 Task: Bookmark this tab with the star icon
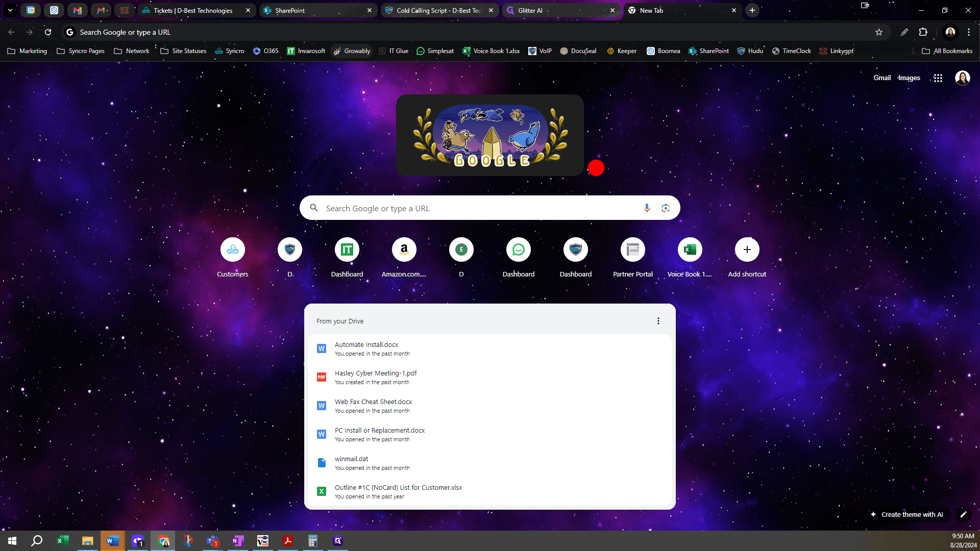pyautogui.click(x=879, y=32)
